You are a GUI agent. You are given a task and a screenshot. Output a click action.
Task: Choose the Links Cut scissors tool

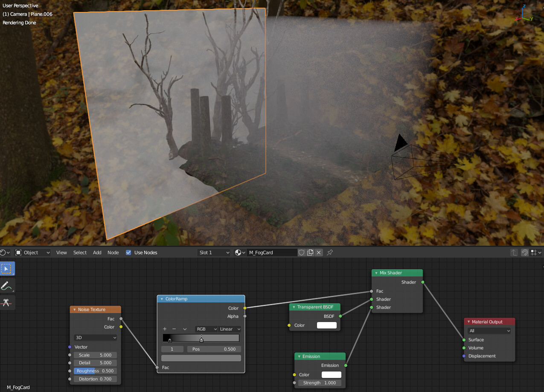[6, 302]
